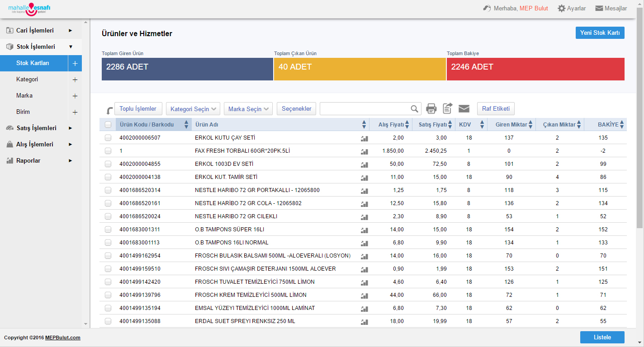The image size is (644, 347).
Task: Open chart icon for O.B TAMPONS 16LI NORMAL
Action: coord(364,243)
